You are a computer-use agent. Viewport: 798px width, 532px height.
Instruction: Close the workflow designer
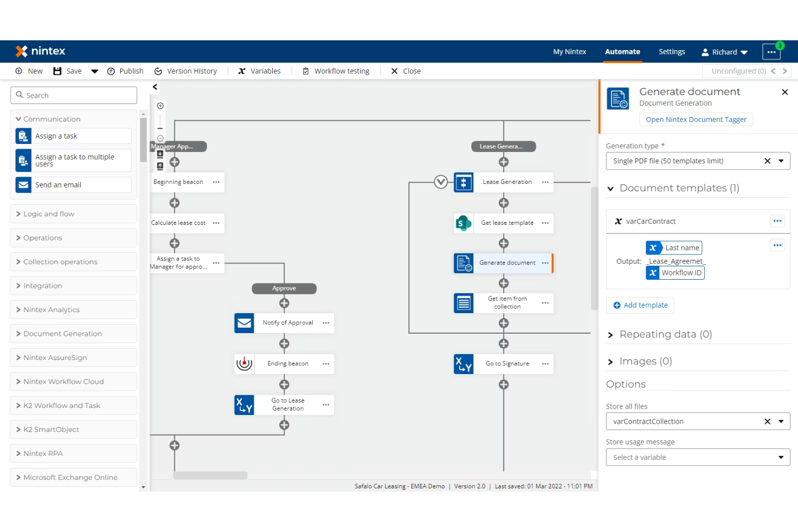point(406,71)
